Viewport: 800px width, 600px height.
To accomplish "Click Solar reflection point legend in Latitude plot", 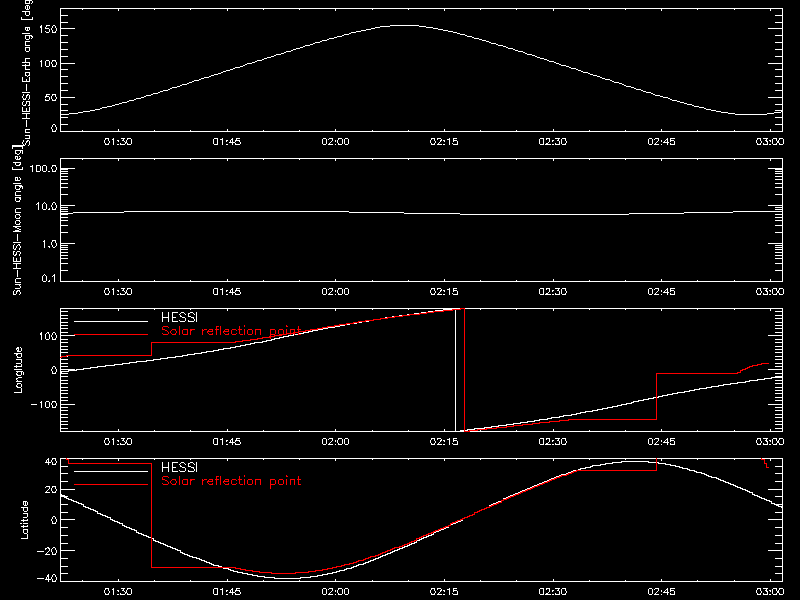I will point(231,481).
